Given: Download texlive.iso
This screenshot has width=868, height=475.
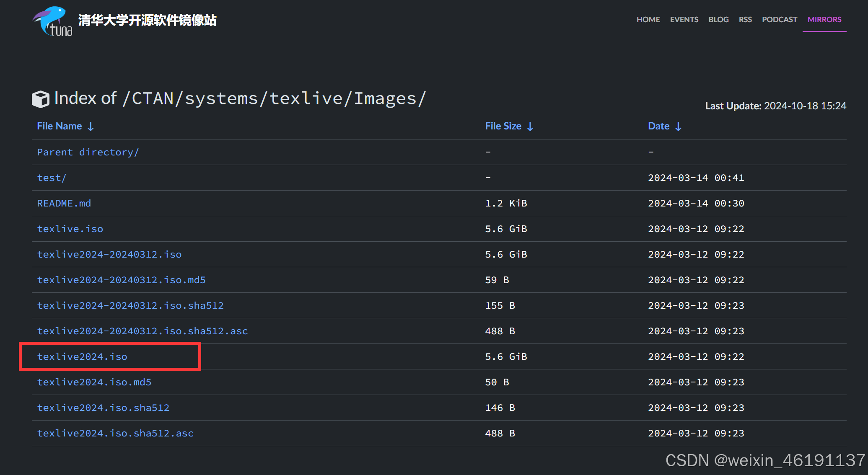Looking at the screenshot, I should pyautogui.click(x=70, y=229).
